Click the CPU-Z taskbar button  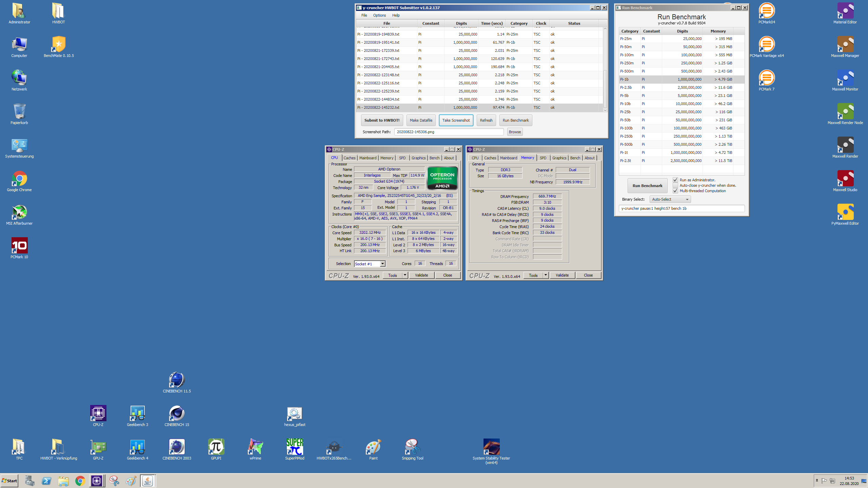tap(97, 481)
